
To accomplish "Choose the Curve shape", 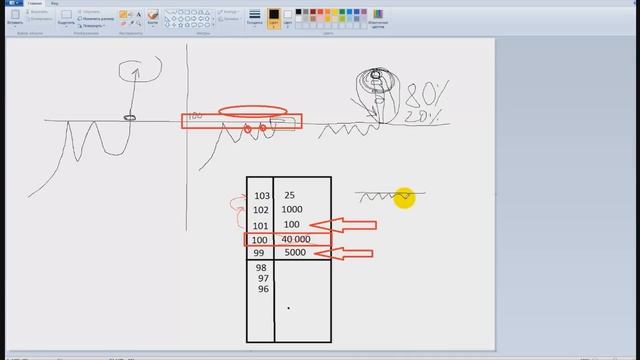I will coord(174,12).
